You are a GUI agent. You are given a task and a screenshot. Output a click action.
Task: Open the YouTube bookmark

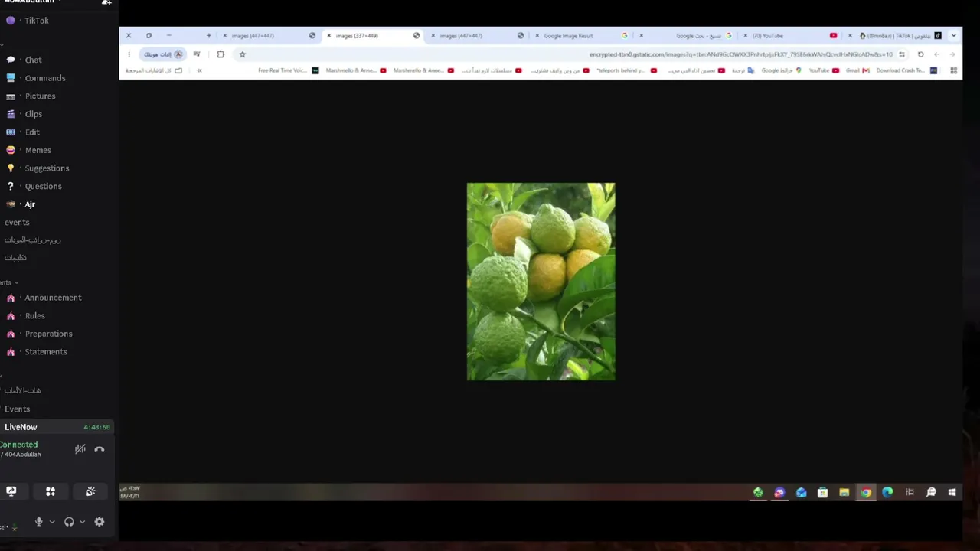pos(824,70)
